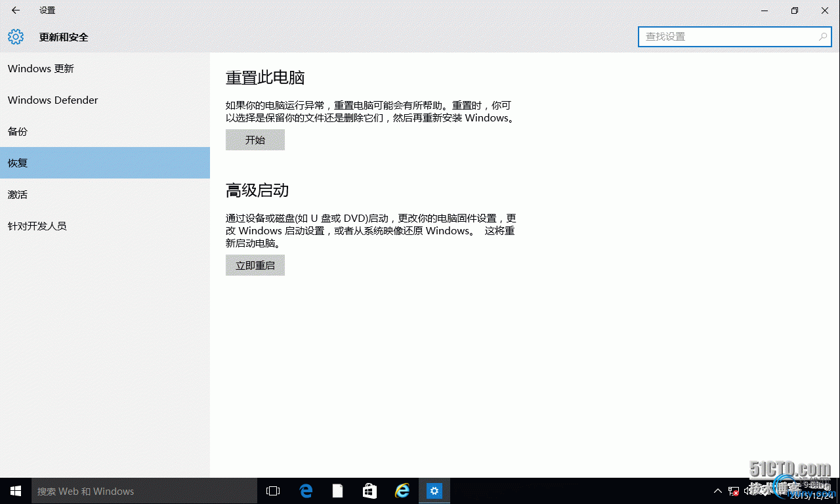Screen dimensions: 840x504
Task: Open the white document icon on taskbar
Action: (338, 491)
